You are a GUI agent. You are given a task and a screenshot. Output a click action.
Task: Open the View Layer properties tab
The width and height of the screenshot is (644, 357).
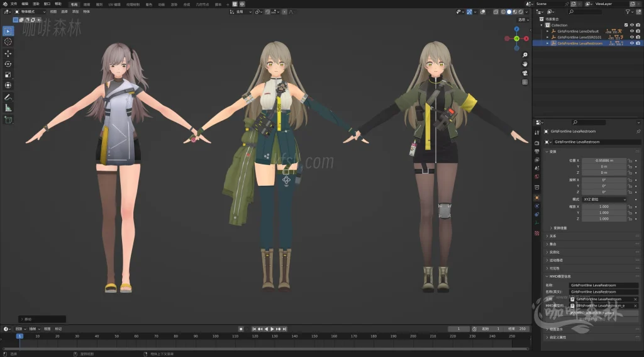(537, 159)
